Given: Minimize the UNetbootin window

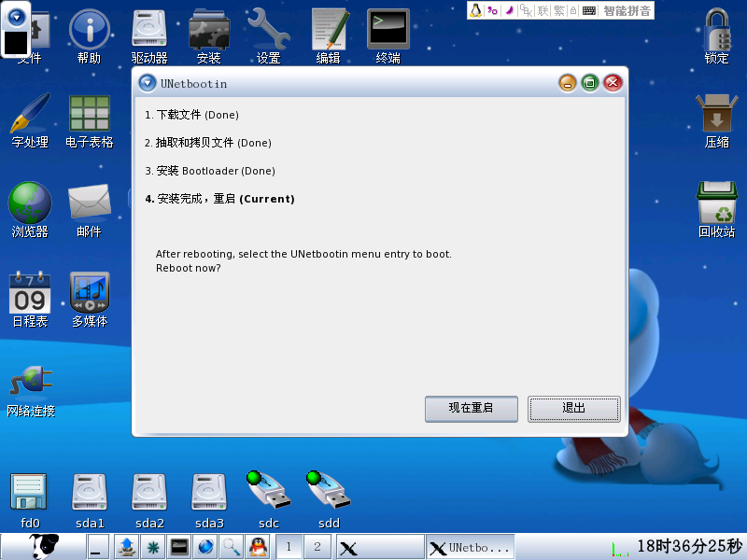Looking at the screenshot, I should pyautogui.click(x=568, y=83).
